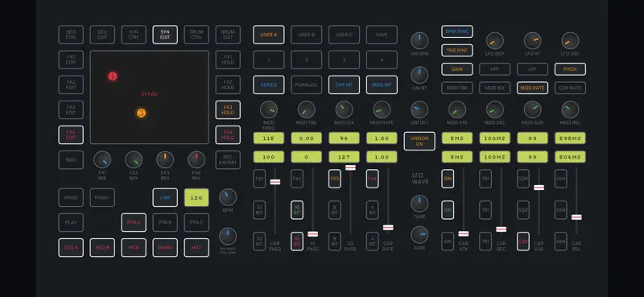This screenshot has height=297, width=644.
Task: Click the highlighted FX4 EDIT button
Action: click(71, 134)
